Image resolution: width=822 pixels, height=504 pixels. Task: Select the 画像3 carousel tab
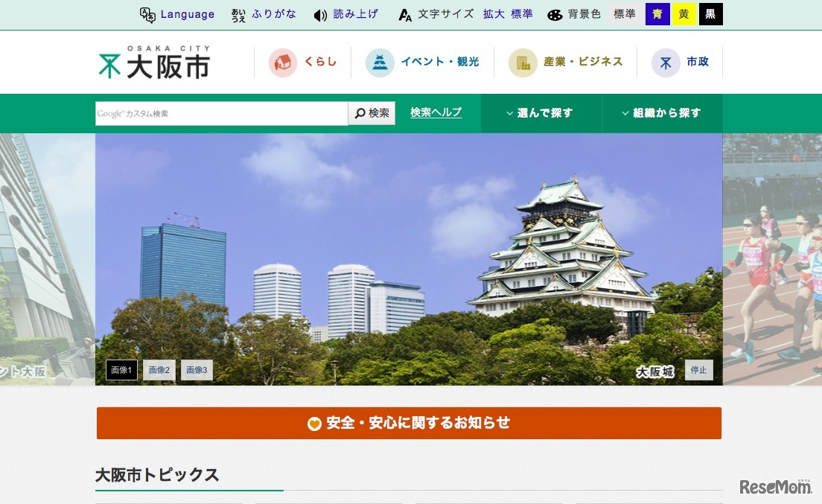196,370
